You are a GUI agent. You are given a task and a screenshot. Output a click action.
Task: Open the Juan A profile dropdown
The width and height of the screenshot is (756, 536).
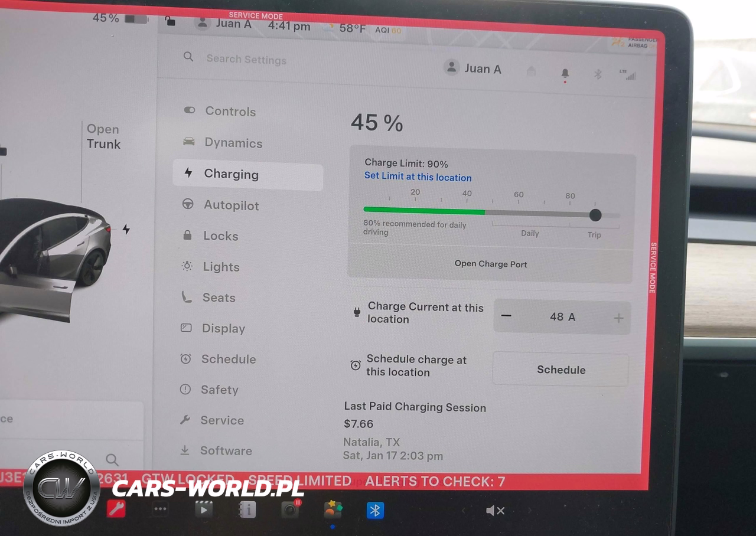(473, 68)
